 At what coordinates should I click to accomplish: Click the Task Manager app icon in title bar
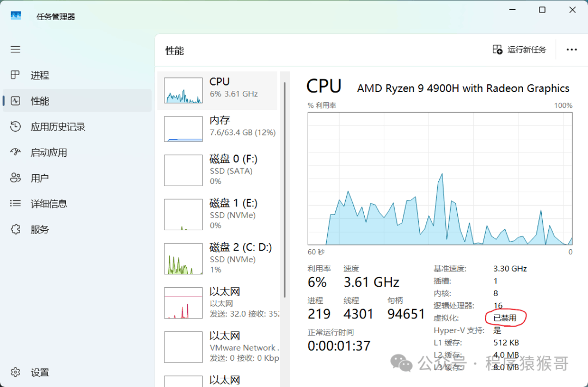tap(16, 16)
